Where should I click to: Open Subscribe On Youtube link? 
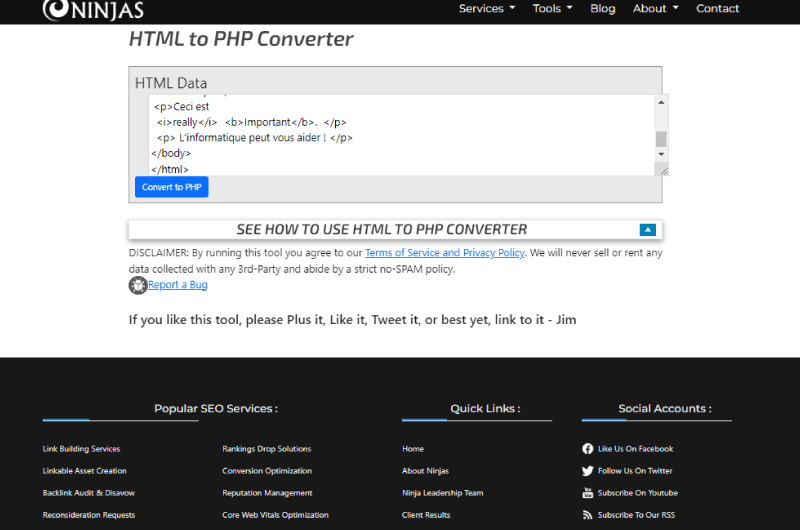pyautogui.click(x=638, y=493)
